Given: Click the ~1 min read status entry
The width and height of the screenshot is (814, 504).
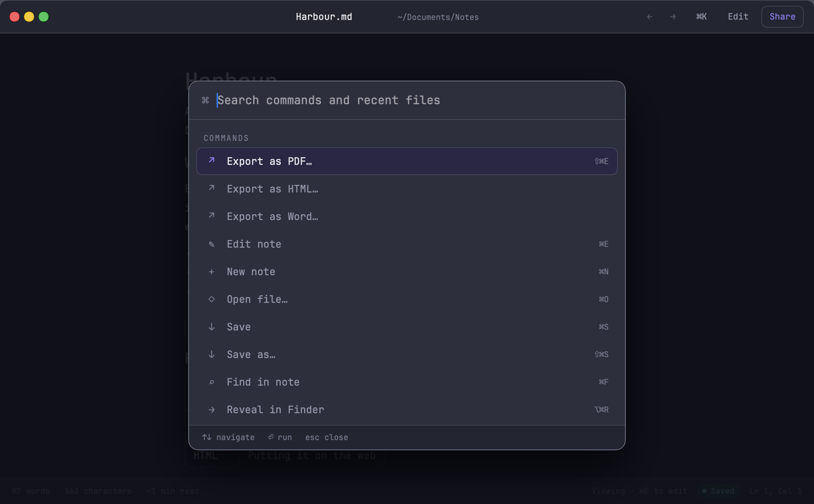Looking at the screenshot, I should tap(173, 491).
